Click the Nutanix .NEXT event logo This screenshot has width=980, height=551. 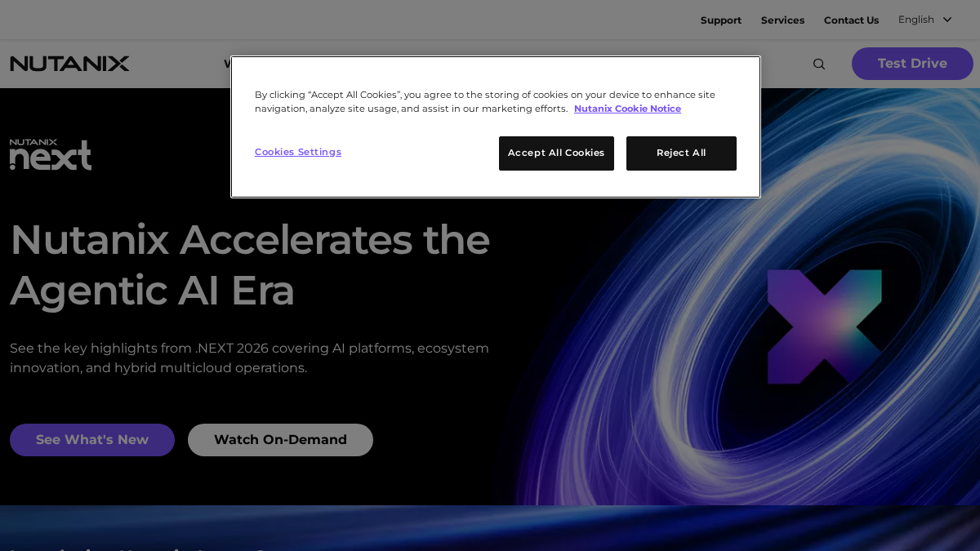pyautogui.click(x=51, y=154)
